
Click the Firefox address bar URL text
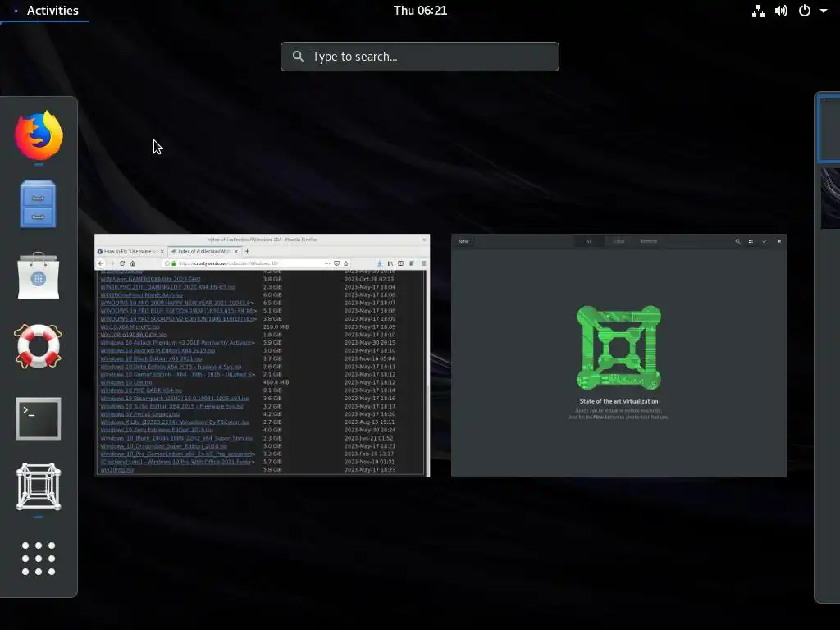pos(229,263)
